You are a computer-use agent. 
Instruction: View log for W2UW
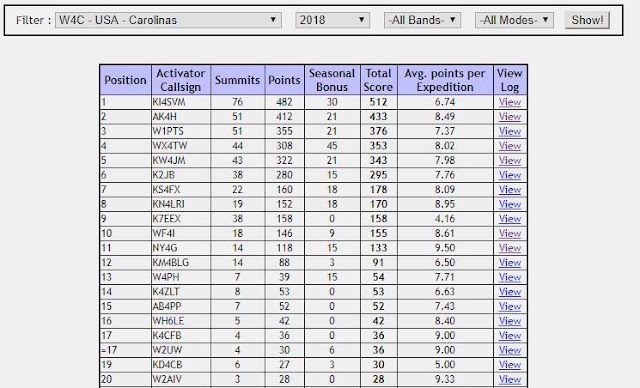510,350
